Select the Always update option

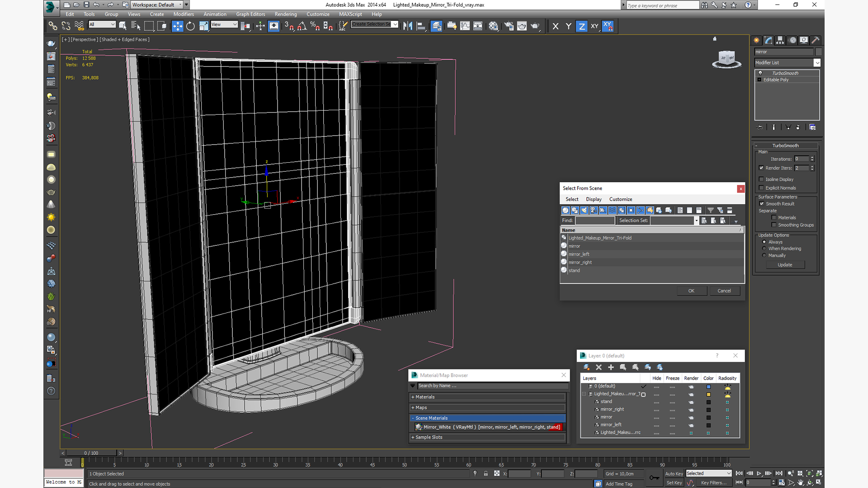[764, 242]
